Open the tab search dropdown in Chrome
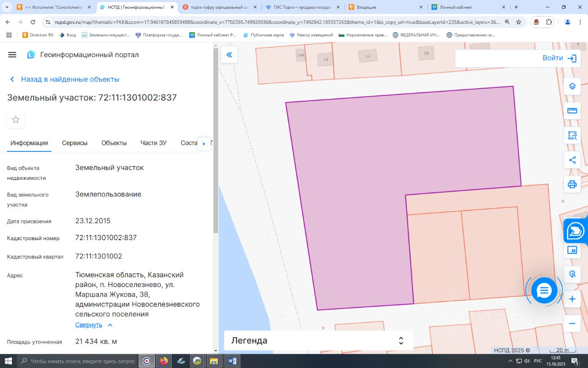This screenshot has height=368, width=588. coord(7,7)
